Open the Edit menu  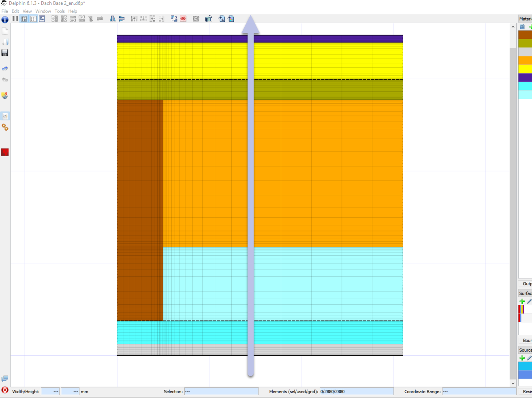(x=15, y=11)
